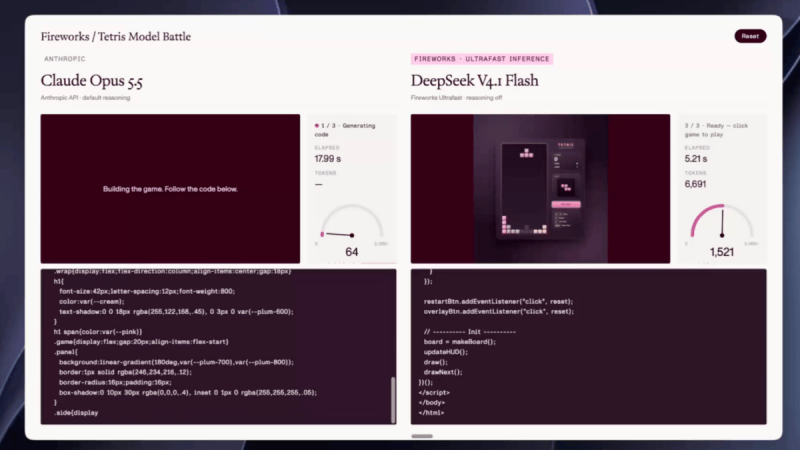Click the elapsed value '17.99 s'
Viewport: 800px width, 450px height.
pos(328,159)
